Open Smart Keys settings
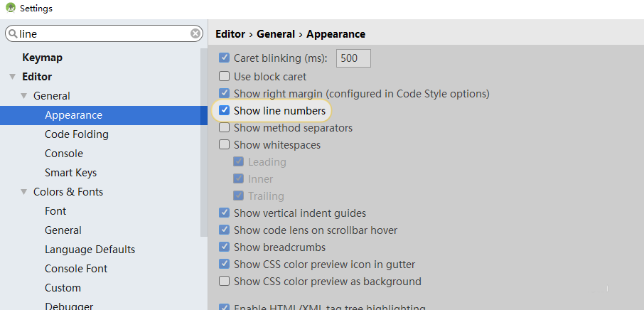 click(x=70, y=173)
